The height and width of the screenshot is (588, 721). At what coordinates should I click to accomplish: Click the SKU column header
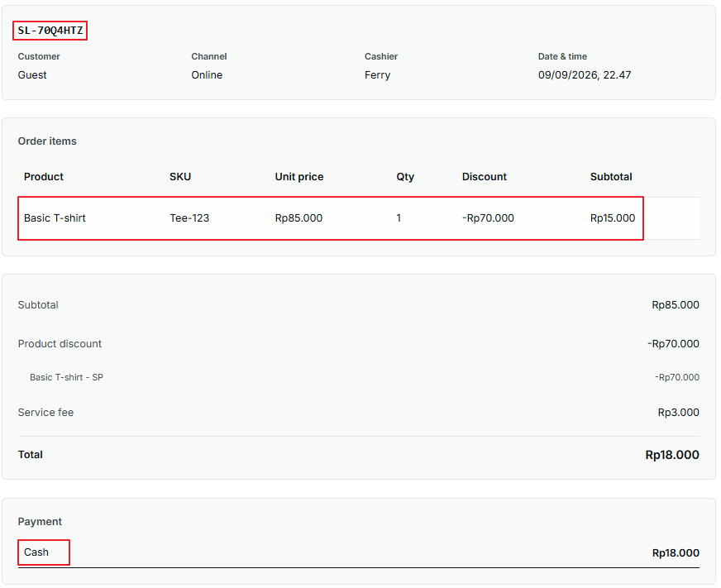click(180, 177)
